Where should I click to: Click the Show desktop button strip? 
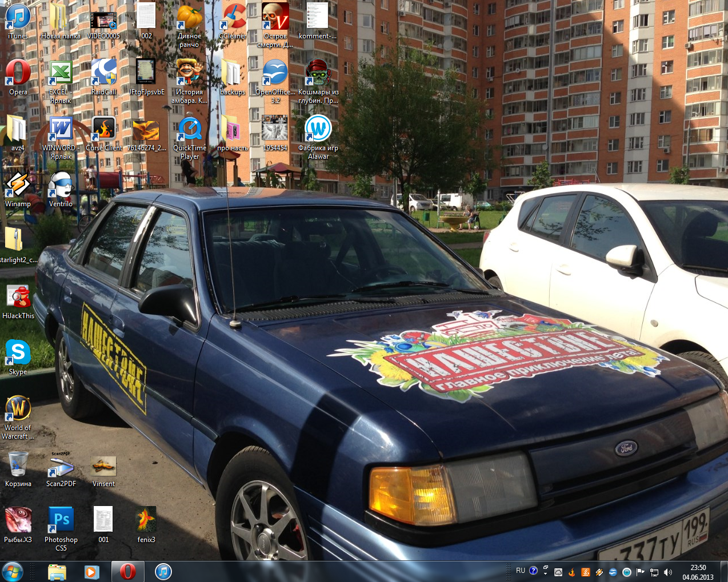723,572
